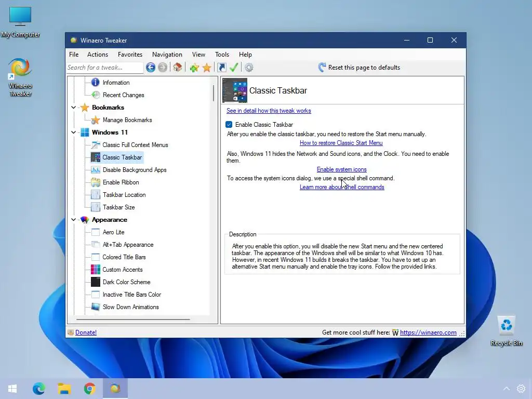Click the Enable Ribbon icon
Image resolution: width=532 pixels, height=399 pixels.
click(96, 182)
